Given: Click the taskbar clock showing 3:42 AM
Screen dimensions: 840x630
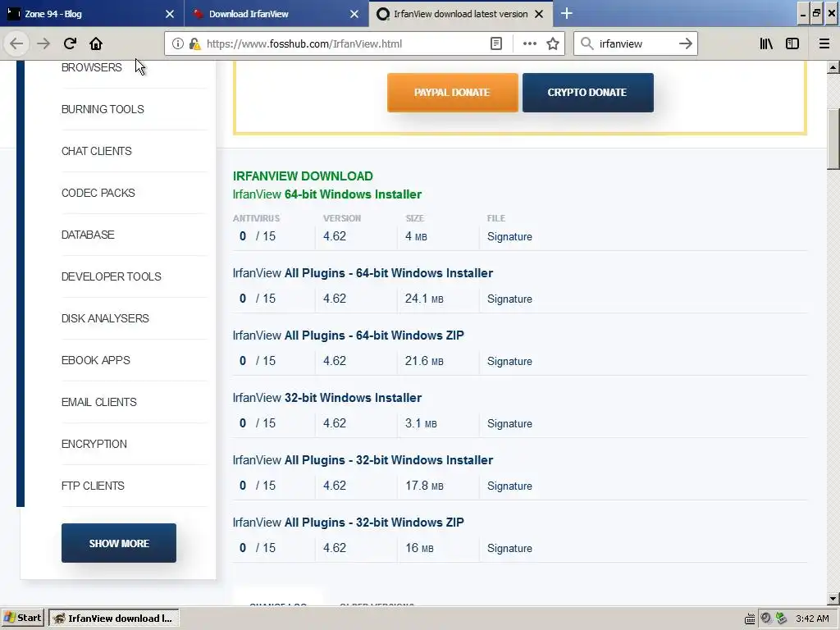Looking at the screenshot, I should click(812, 619).
